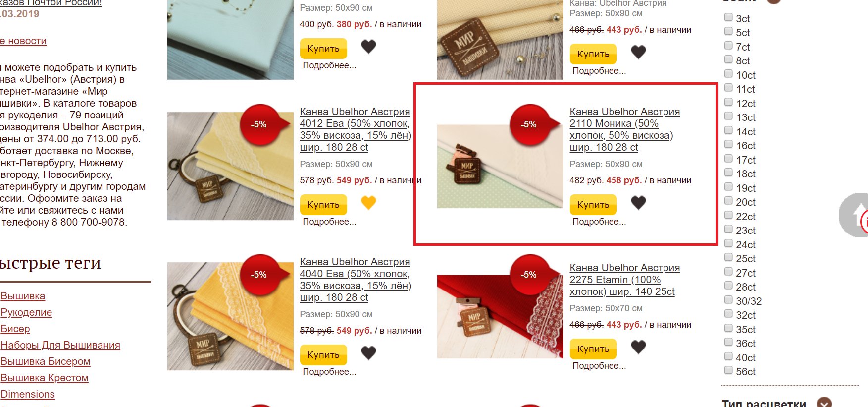This screenshot has width=868, height=407.
Task: Open the red 2275 Etamin fabric thumbnail
Action: pos(500,316)
